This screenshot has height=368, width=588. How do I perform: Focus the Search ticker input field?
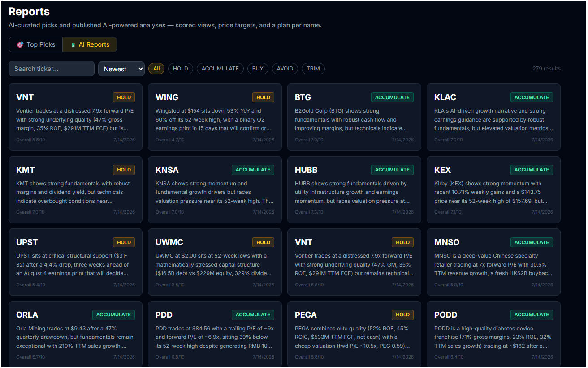point(52,69)
